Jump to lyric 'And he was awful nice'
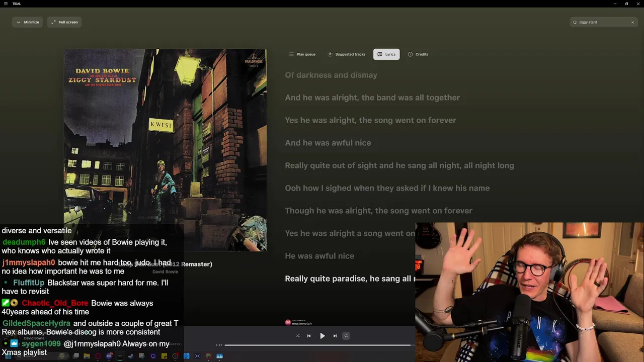Image resolution: width=644 pixels, height=362 pixels. (328, 143)
